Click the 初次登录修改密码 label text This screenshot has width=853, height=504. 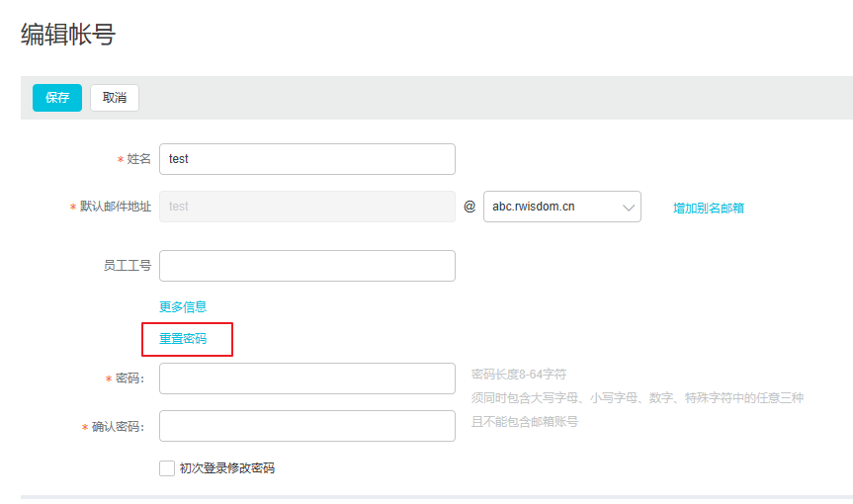(226, 468)
